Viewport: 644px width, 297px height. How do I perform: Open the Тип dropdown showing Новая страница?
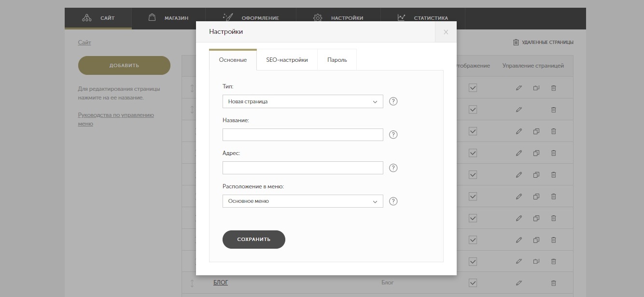click(303, 101)
